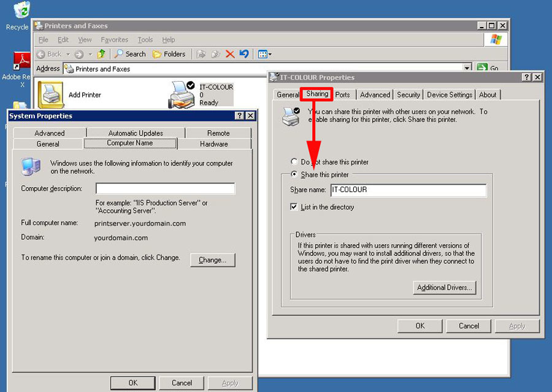Switch to the Ports tab
The height and width of the screenshot is (392, 552).
click(x=342, y=94)
